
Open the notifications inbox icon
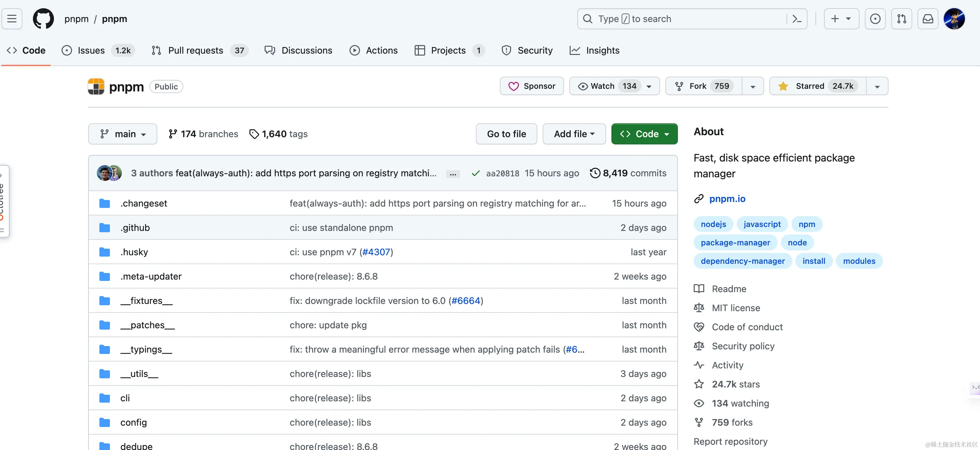pos(927,19)
